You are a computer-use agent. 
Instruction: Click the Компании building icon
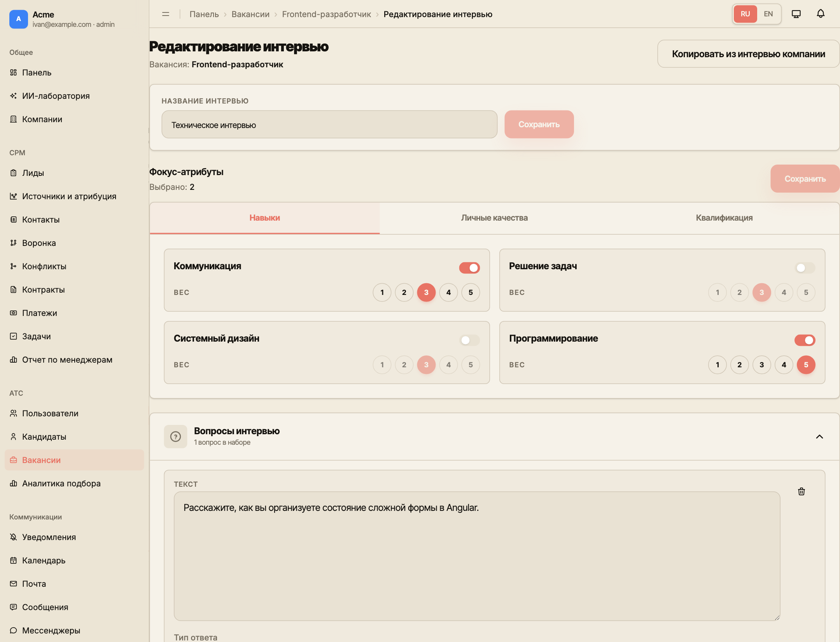(x=14, y=119)
